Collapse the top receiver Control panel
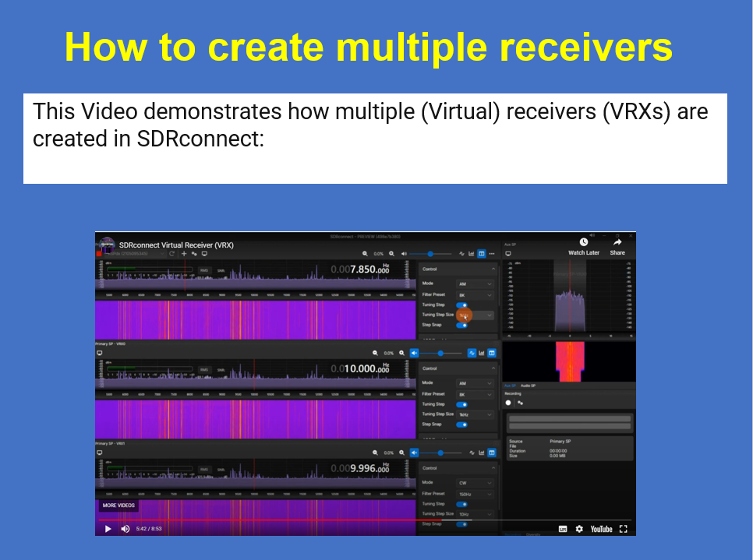 coord(493,269)
